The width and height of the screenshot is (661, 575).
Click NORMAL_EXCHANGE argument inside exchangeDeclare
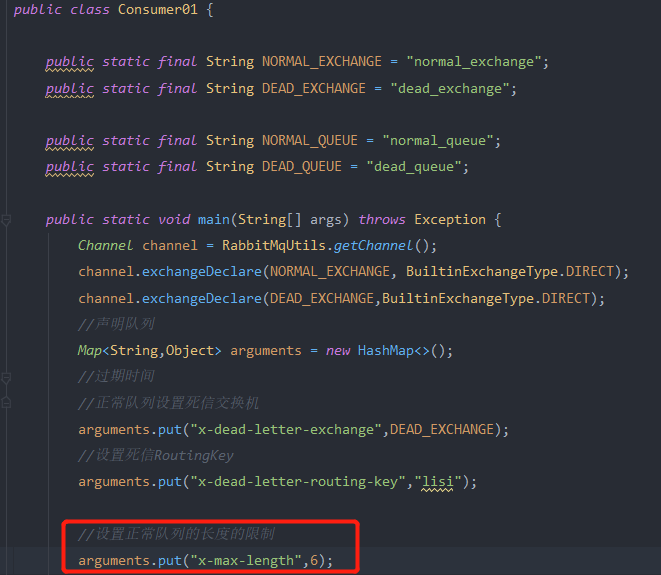330,271
